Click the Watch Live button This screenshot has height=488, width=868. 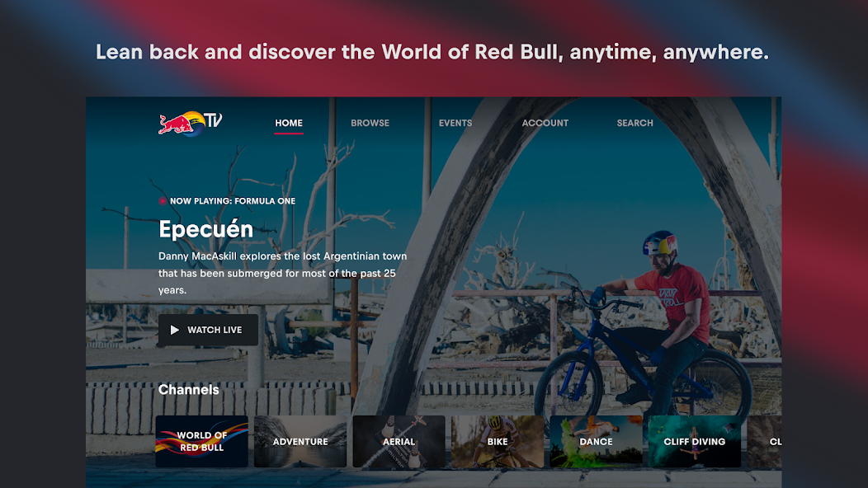pyautogui.click(x=208, y=330)
